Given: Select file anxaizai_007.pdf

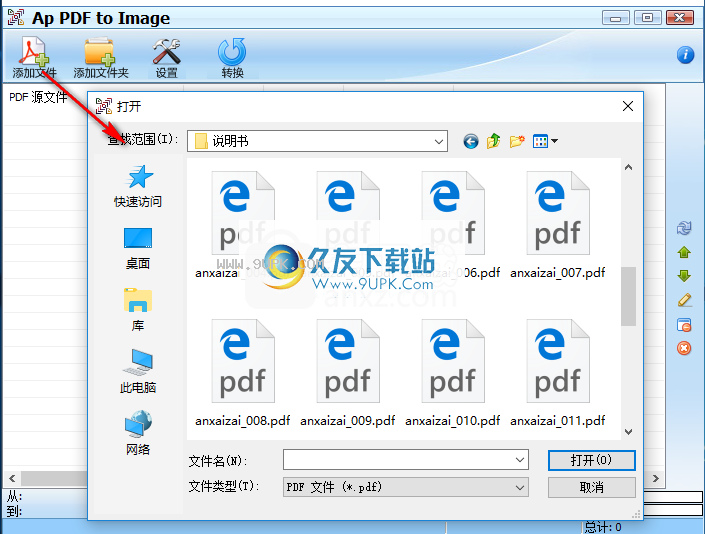Looking at the screenshot, I should (x=558, y=225).
